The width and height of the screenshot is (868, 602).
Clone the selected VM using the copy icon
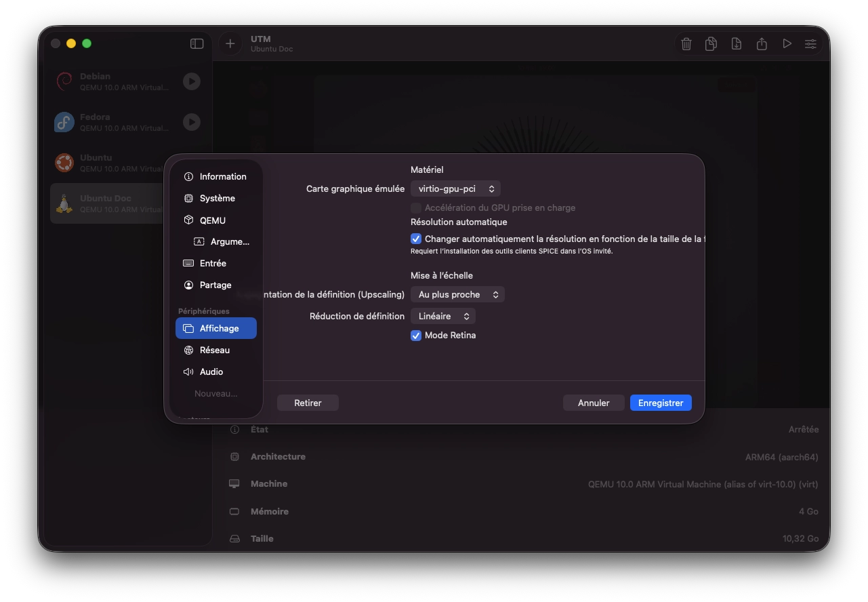(x=711, y=44)
